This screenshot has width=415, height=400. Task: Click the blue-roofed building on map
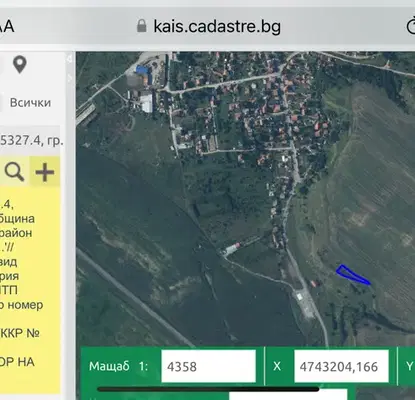pos(142,70)
